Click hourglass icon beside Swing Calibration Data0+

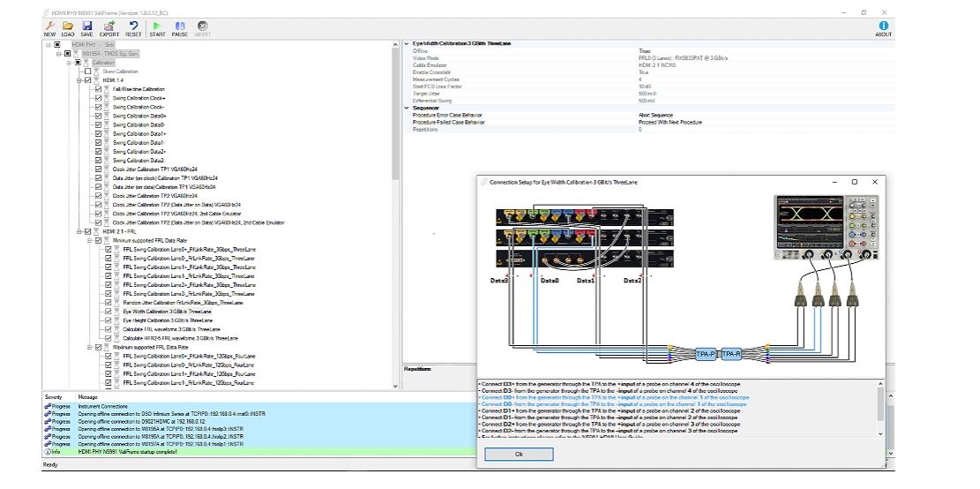(107, 116)
